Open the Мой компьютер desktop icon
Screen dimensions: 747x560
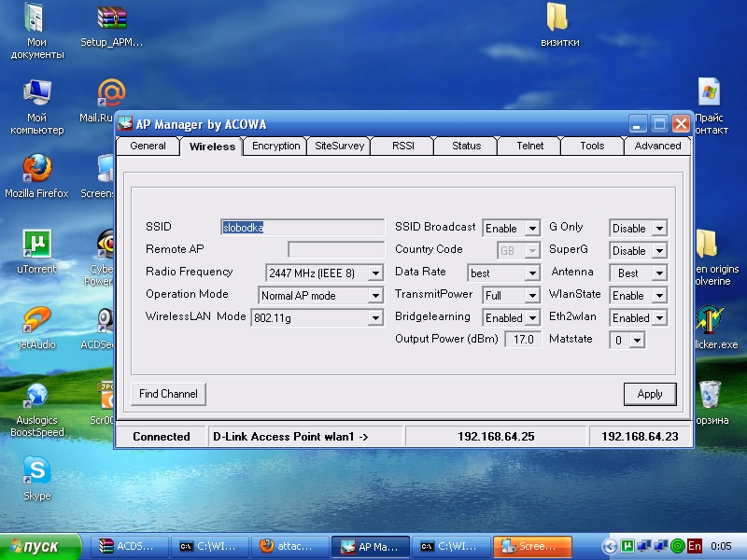36,93
